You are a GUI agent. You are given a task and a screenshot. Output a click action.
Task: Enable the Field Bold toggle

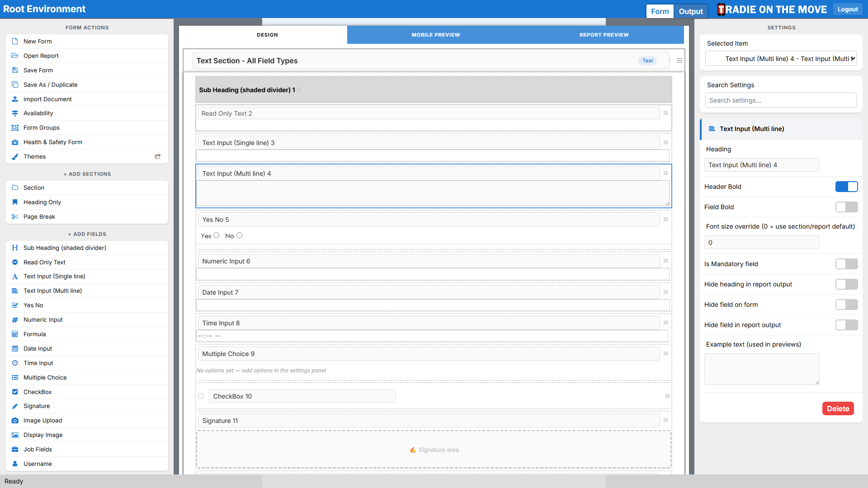click(x=846, y=207)
